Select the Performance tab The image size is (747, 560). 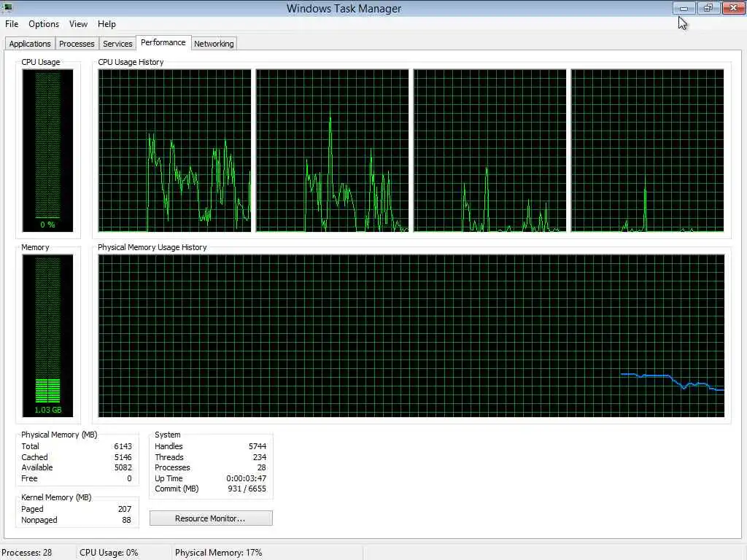coord(163,42)
